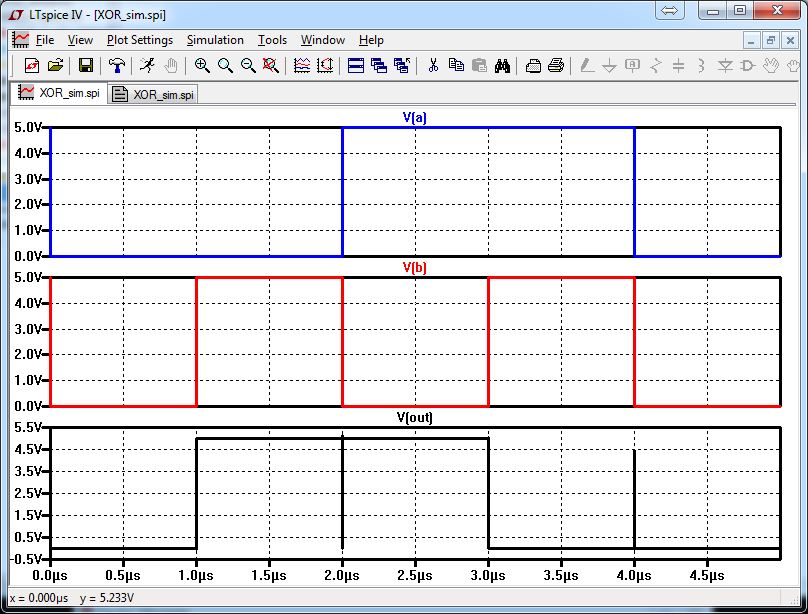808x614 pixels.
Task: Click the 2.5µs time axis label
Action: pos(415,575)
